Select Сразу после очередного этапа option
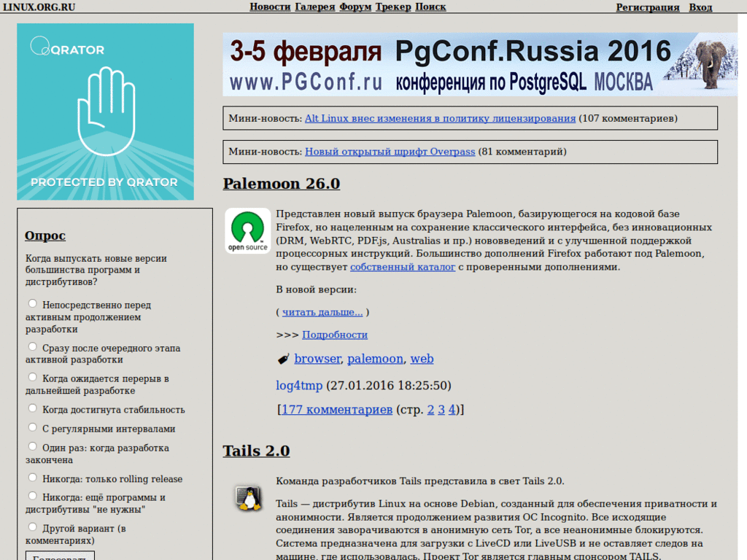 point(32,346)
